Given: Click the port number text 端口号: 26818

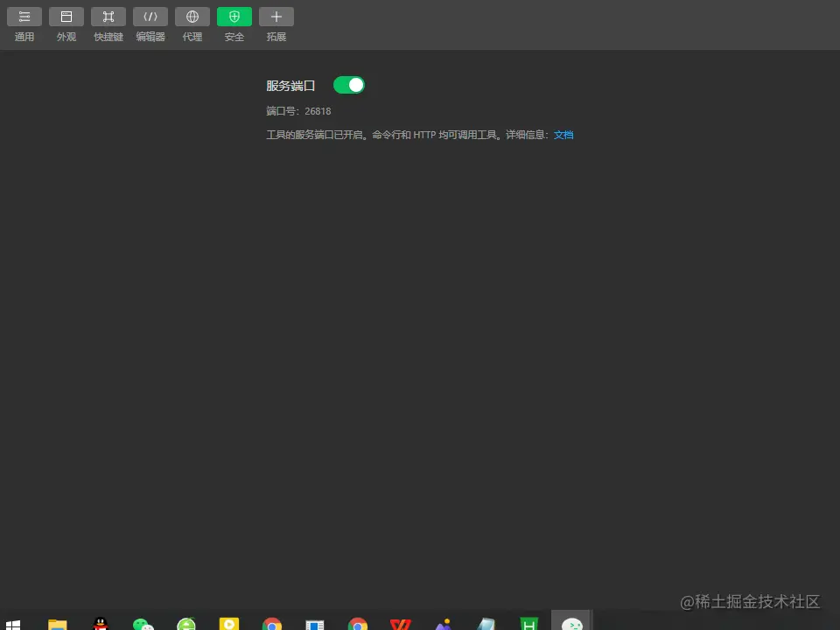Looking at the screenshot, I should pyautogui.click(x=298, y=111).
